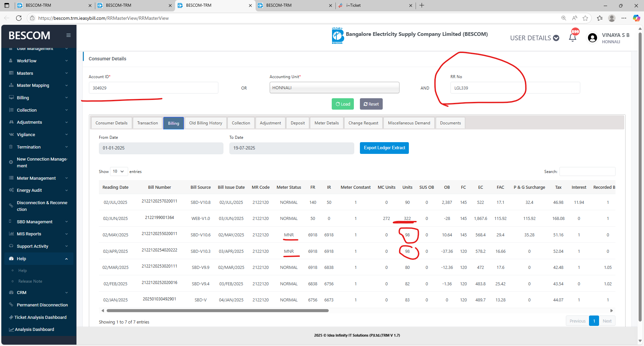644x346 pixels.
Task: Sort table by Reading Date header
Action: click(x=115, y=187)
